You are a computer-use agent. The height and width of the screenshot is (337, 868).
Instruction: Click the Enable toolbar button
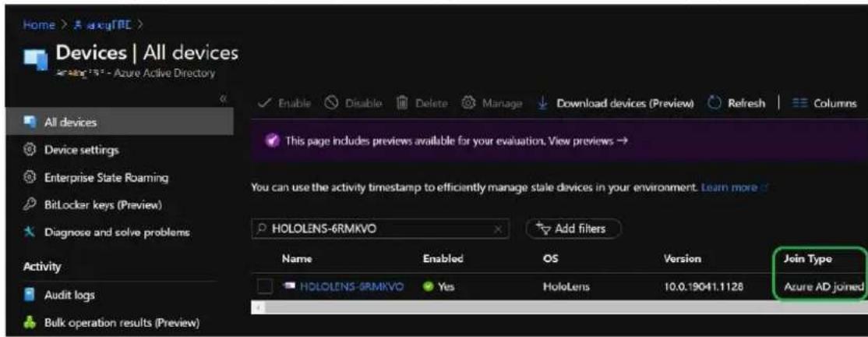click(286, 104)
